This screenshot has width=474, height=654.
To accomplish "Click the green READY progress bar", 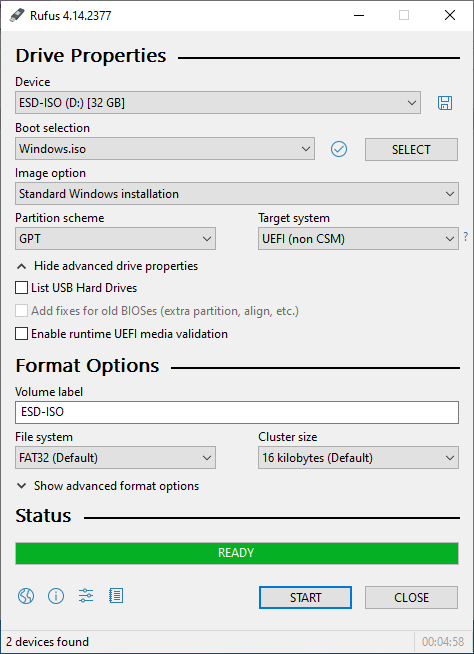I will tap(237, 553).
